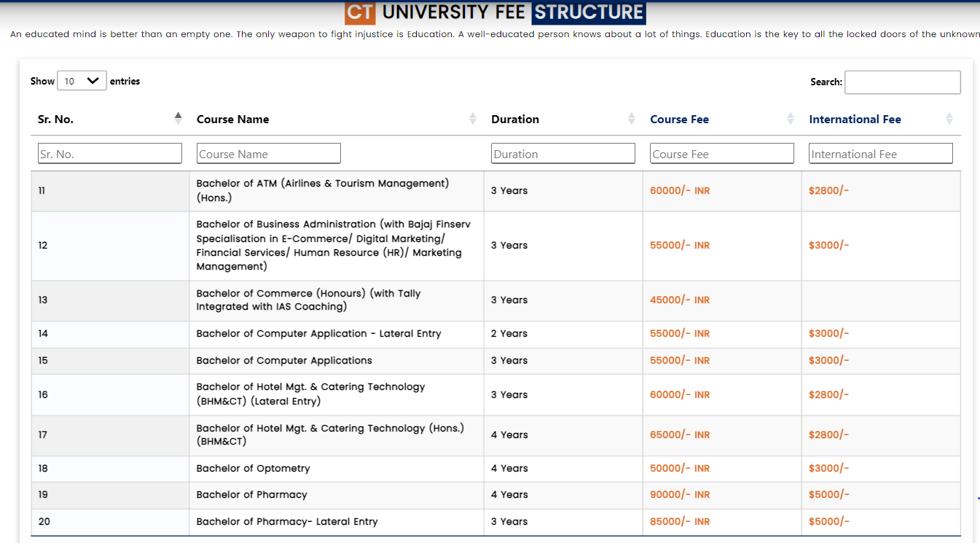Click the 50000/- INR course fee
The image size is (980, 543).
[680, 468]
